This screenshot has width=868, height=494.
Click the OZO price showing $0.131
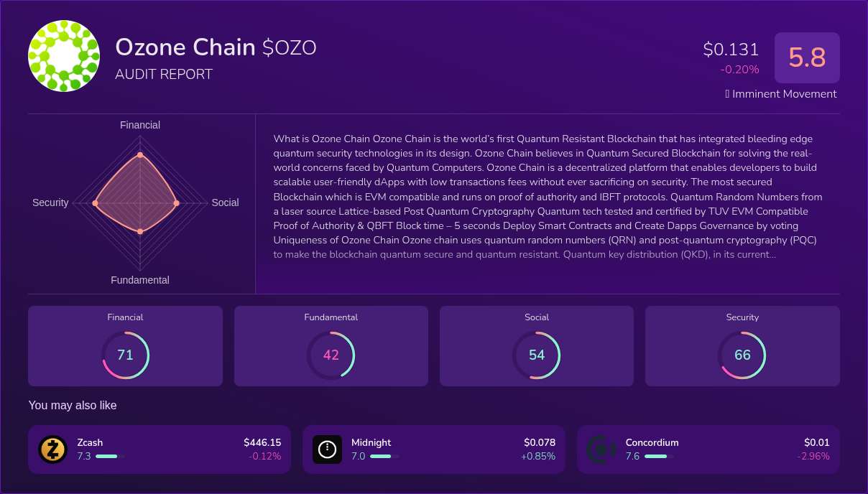731,50
